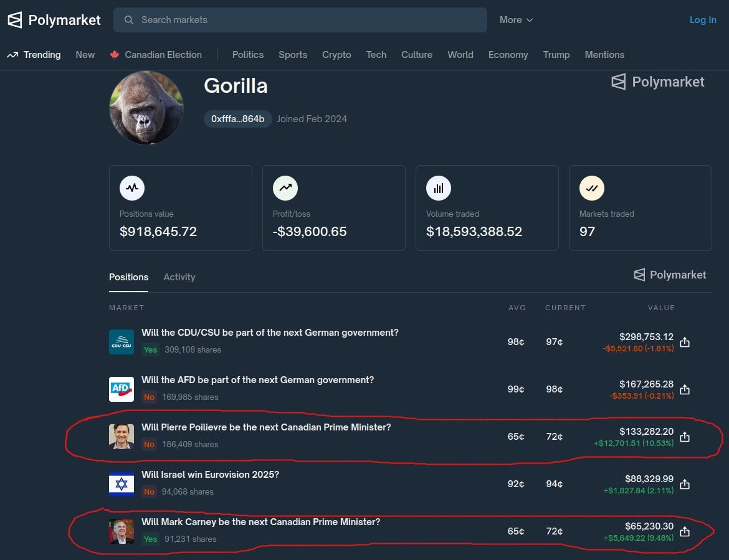Click the CURRENT column header

[565, 308]
